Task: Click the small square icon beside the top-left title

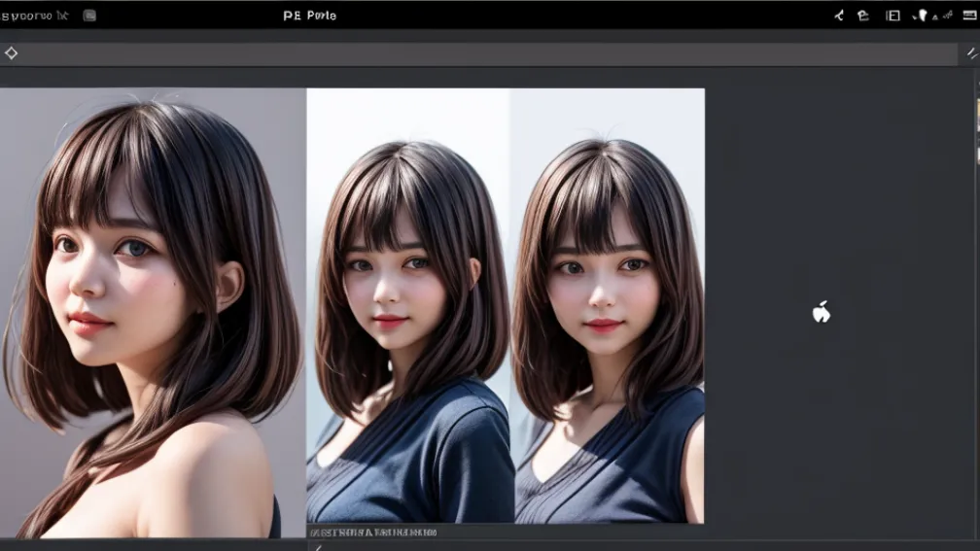Action: [89, 16]
